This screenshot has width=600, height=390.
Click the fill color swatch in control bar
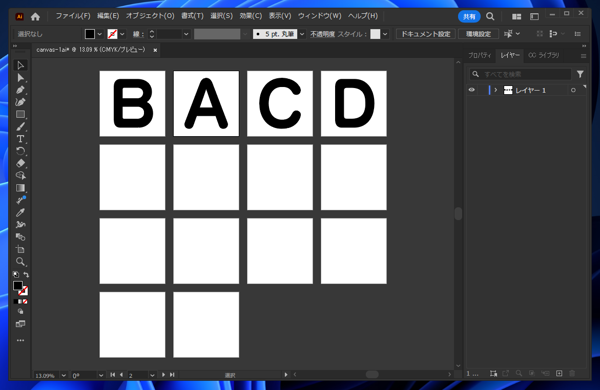tap(90, 34)
